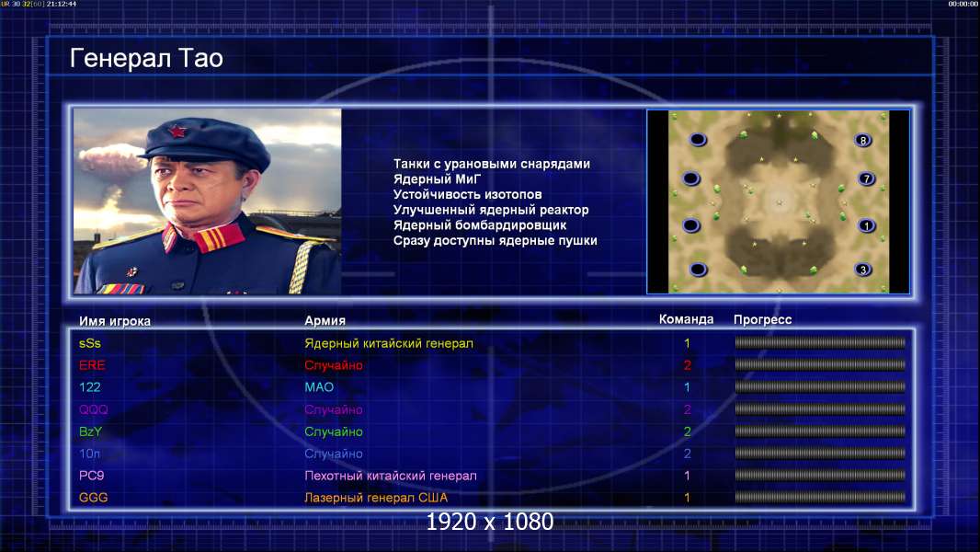Select player name 'GGG'

(x=93, y=498)
